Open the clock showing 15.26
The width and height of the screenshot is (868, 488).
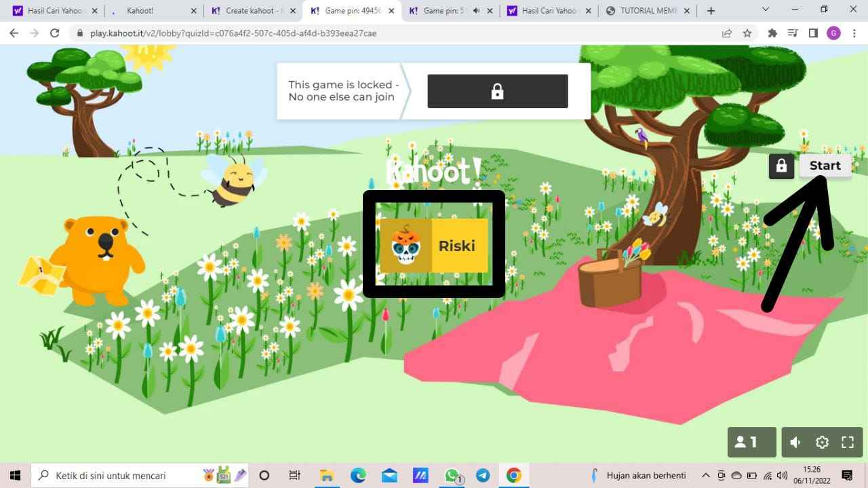pyautogui.click(x=812, y=475)
